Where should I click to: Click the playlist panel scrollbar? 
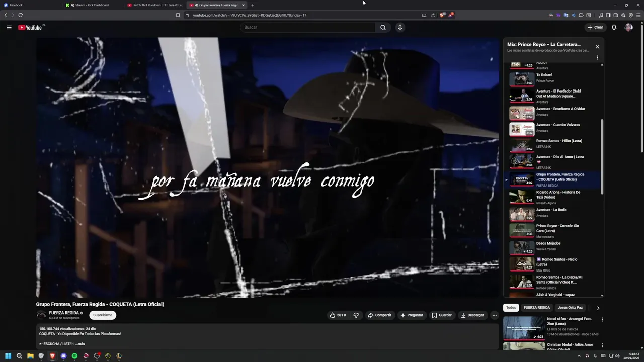coord(602,156)
